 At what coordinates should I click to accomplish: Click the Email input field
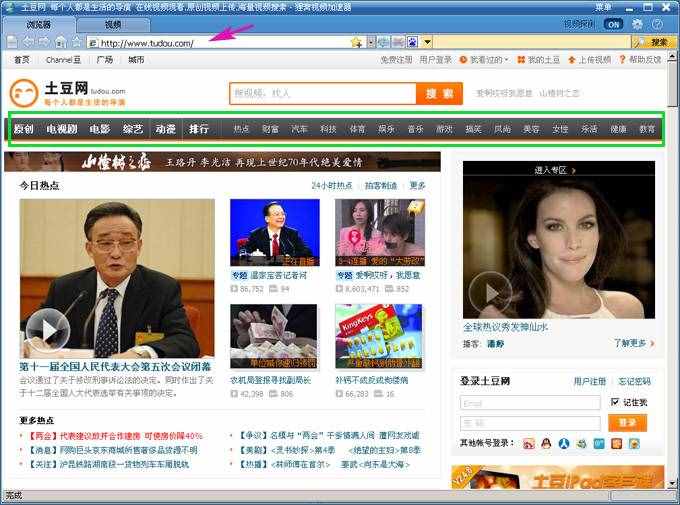(530, 402)
